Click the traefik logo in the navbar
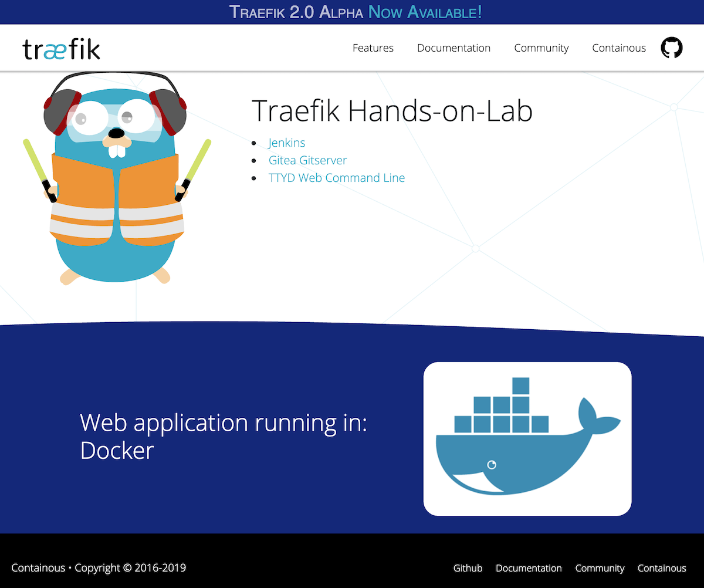This screenshot has width=704, height=588. point(62,49)
